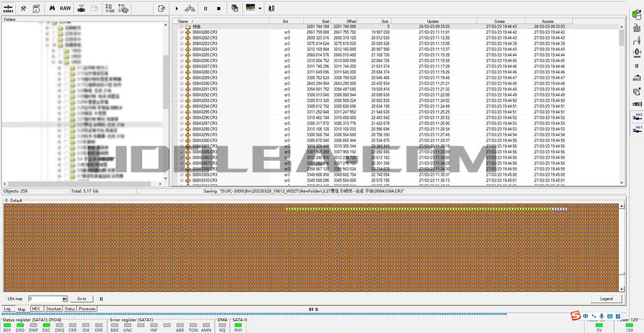644x333 pixels.
Task: Switch to the HEX tab
Action: (x=36, y=308)
